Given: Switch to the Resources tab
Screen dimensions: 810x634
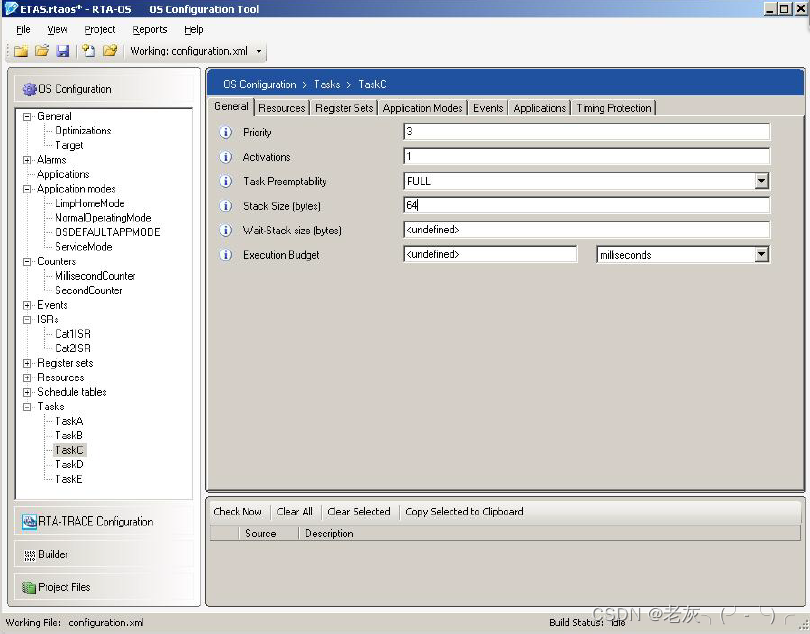Looking at the screenshot, I should 281,107.
